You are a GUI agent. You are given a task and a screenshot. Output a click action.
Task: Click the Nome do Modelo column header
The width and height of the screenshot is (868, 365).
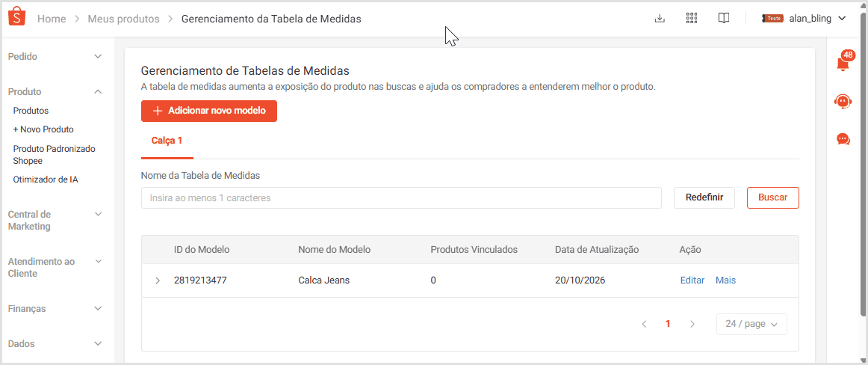coord(335,250)
